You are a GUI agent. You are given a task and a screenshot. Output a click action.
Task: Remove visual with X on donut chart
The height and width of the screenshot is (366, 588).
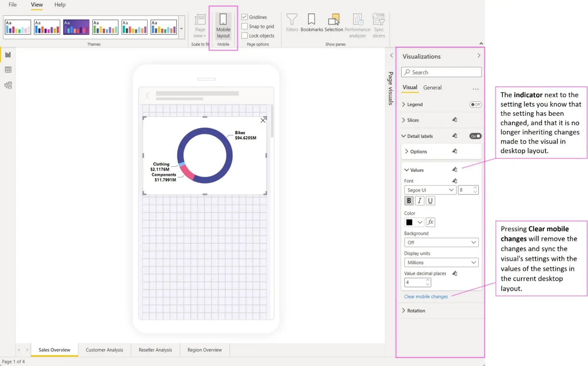coord(263,121)
